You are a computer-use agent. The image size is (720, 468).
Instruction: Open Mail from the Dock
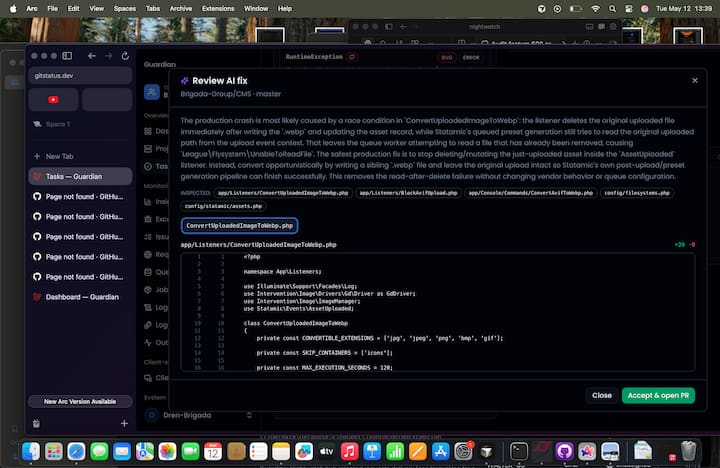122,451
